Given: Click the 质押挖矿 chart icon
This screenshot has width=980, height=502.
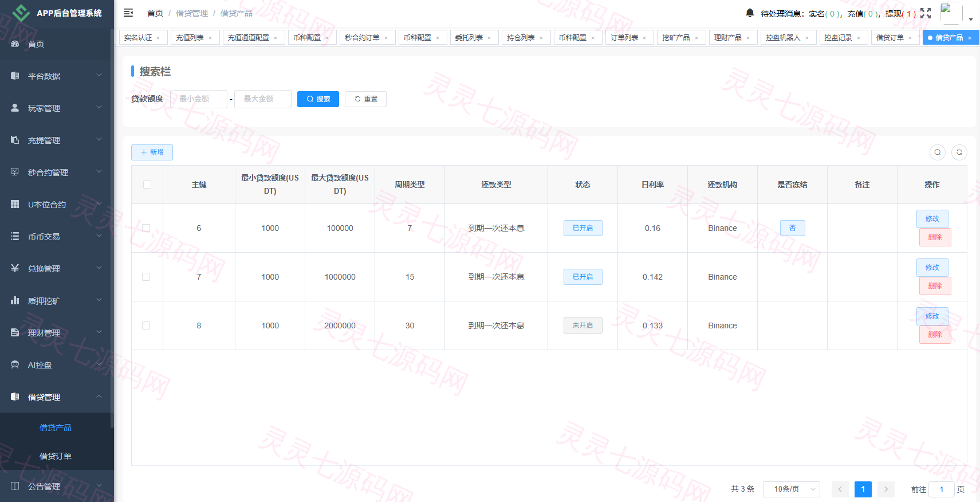Looking at the screenshot, I should coord(15,300).
